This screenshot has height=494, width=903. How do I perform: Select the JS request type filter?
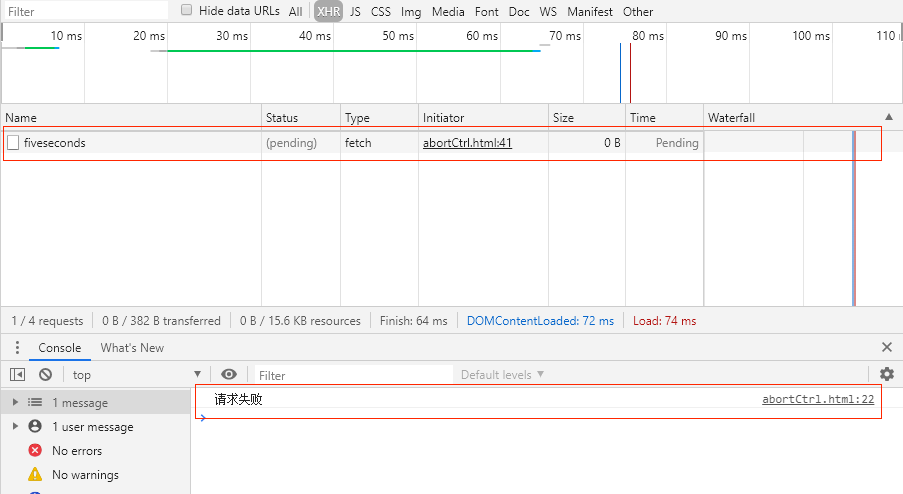click(x=355, y=12)
